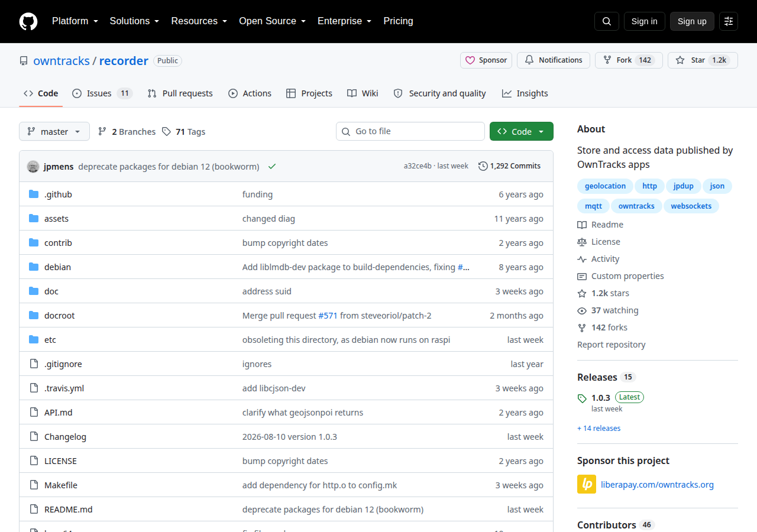Click the search magnifier icon

tap(607, 21)
